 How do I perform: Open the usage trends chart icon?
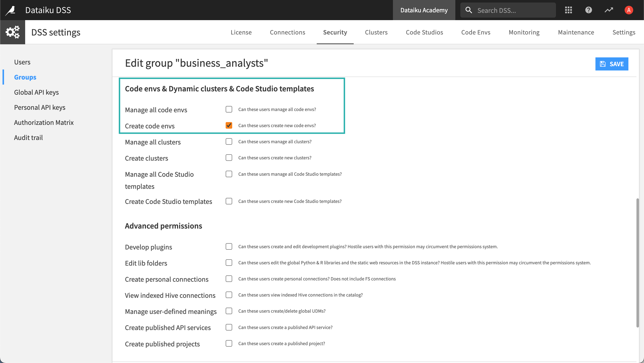[609, 10]
